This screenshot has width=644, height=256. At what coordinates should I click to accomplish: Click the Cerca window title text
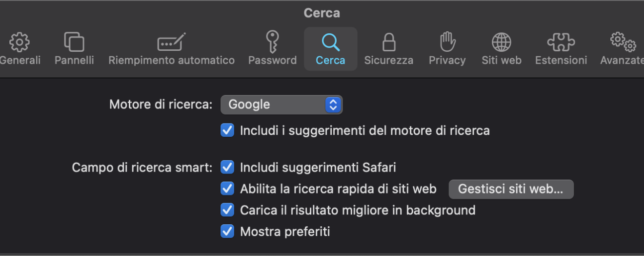322,13
